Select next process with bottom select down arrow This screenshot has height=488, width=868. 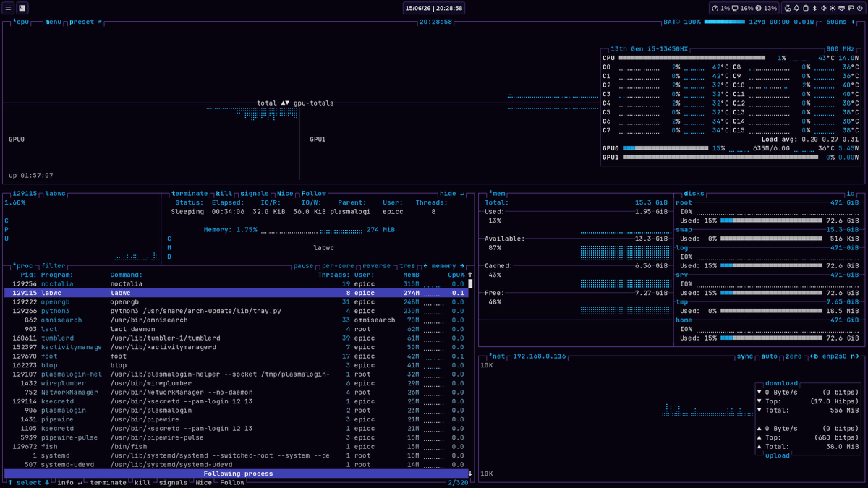point(47,483)
